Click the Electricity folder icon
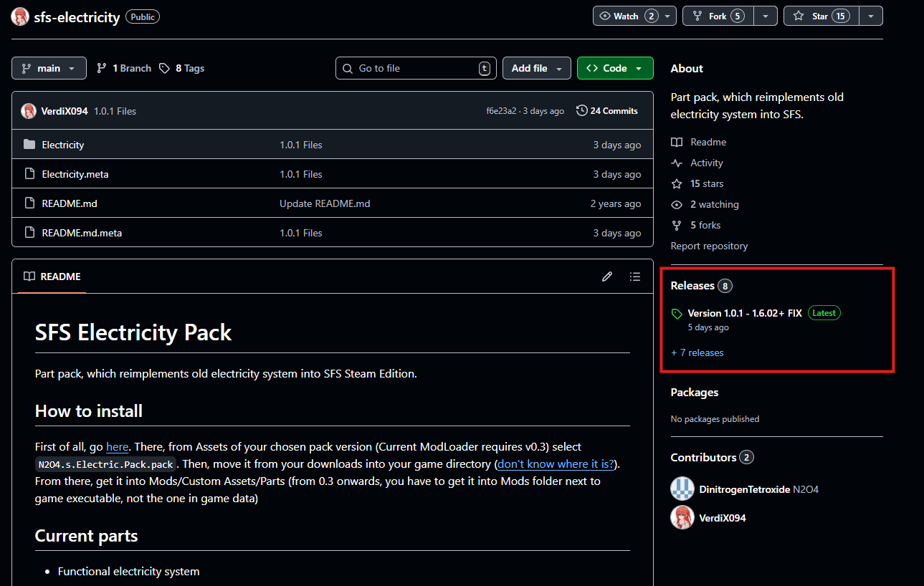The image size is (924, 586). [x=29, y=145]
